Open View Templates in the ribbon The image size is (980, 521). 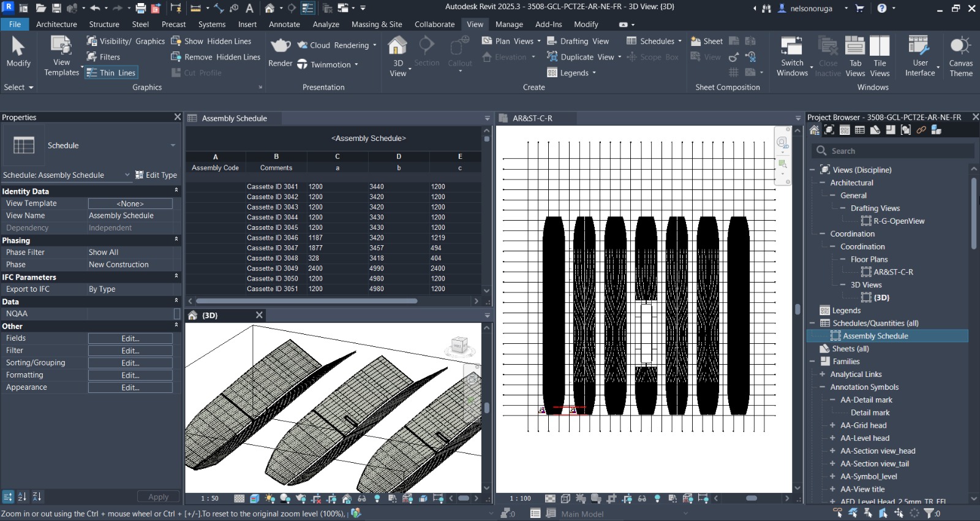coord(61,56)
